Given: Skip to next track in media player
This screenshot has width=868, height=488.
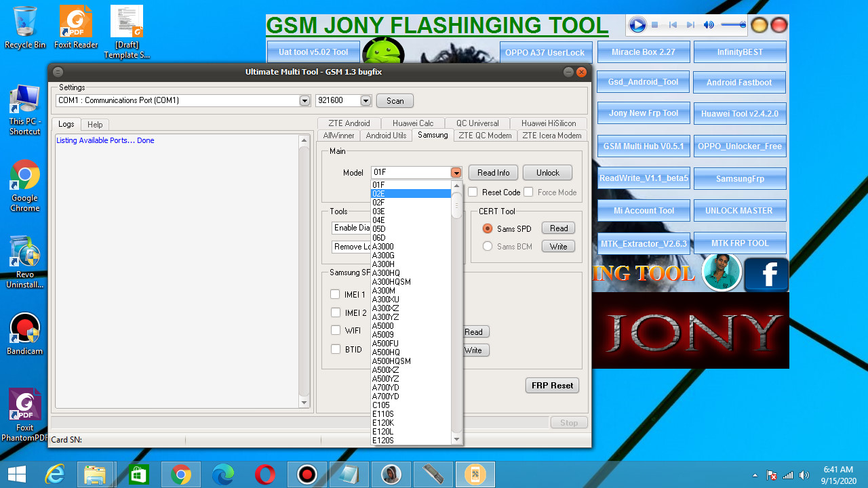Looking at the screenshot, I should [690, 25].
